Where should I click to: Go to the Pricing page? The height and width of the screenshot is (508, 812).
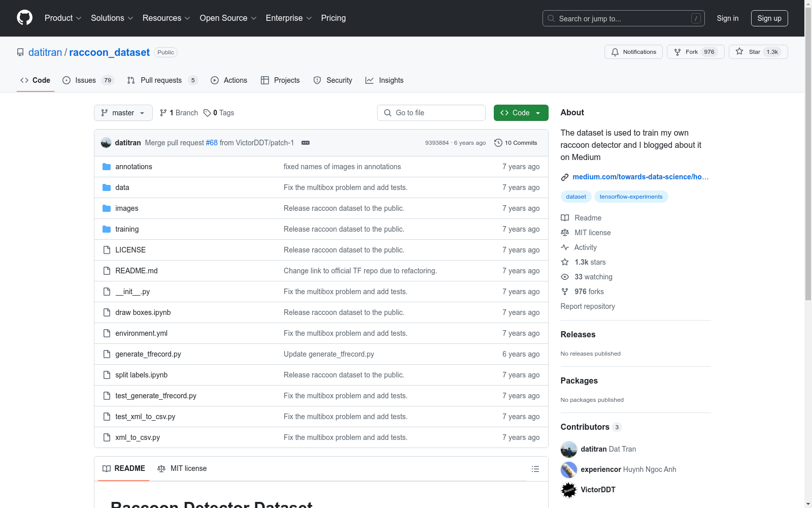click(x=333, y=18)
